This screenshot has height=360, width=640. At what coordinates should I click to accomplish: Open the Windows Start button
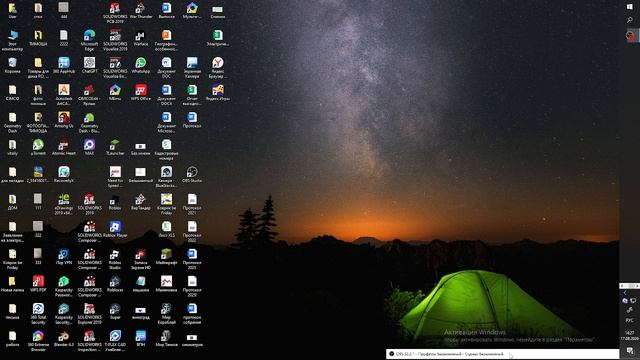tap(630, 7)
